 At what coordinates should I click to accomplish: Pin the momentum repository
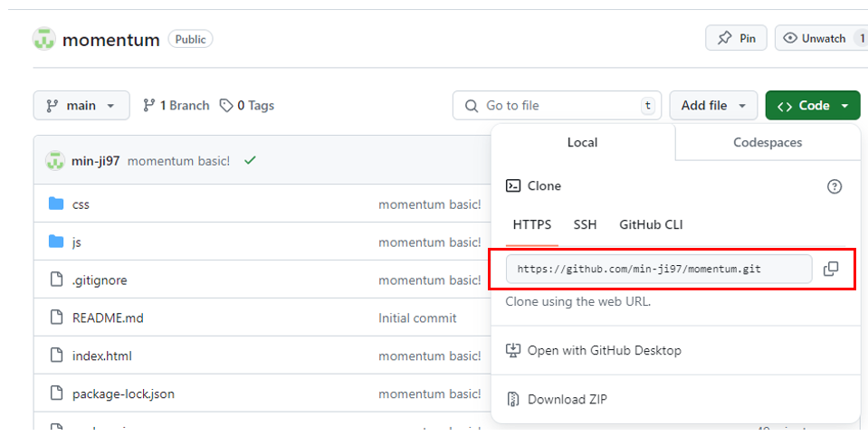pyautogui.click(x=736, y=38)
